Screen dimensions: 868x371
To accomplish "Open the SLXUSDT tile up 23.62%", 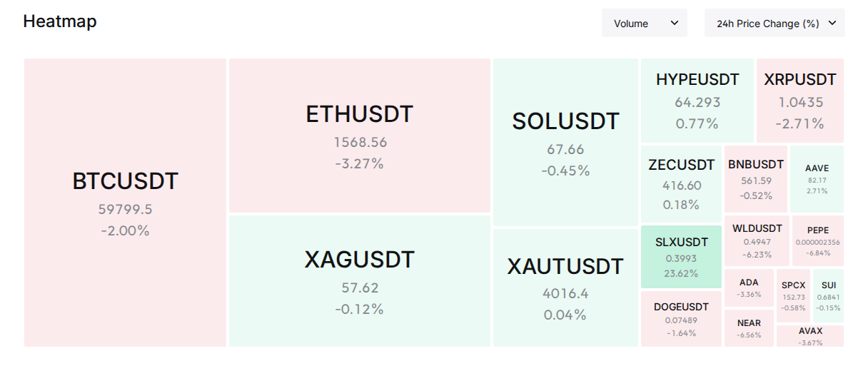I will (681, 257).
